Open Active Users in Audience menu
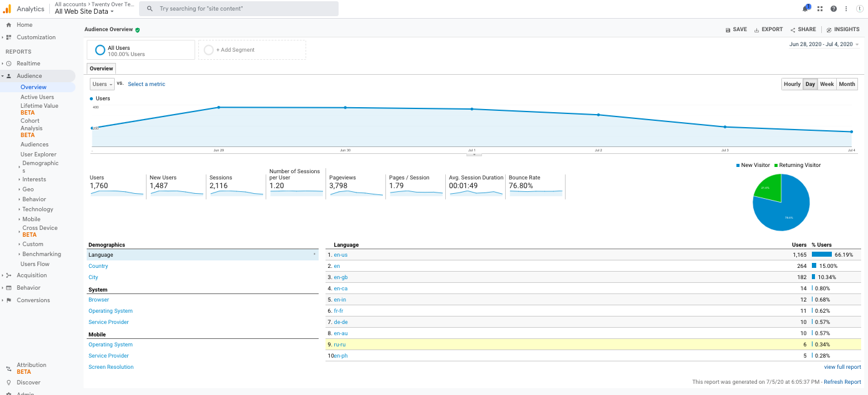The height and width of the screenshot is (395, 868). tap(37, 97)
